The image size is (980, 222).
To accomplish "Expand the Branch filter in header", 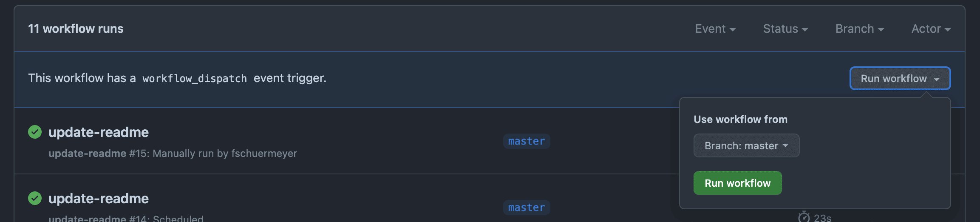I will (859, 29).
